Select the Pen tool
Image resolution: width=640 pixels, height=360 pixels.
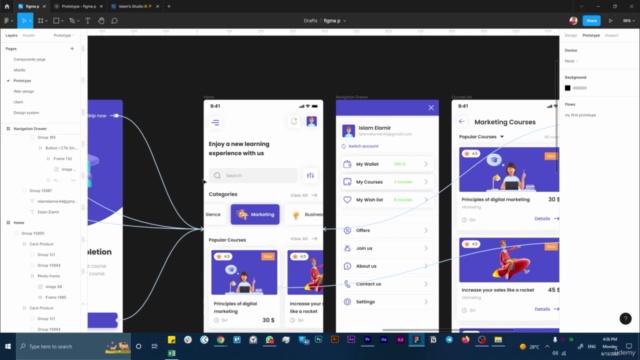pos(72,20)
